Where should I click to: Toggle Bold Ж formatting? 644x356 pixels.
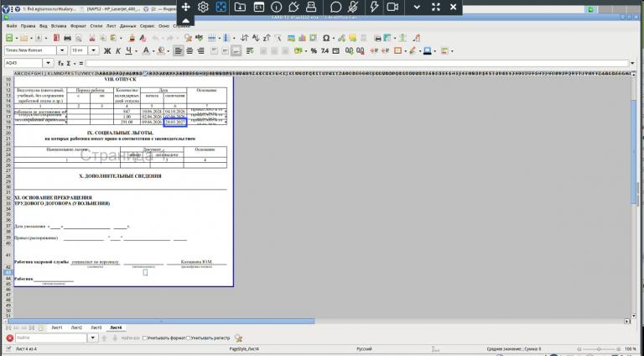pos(107,51)
